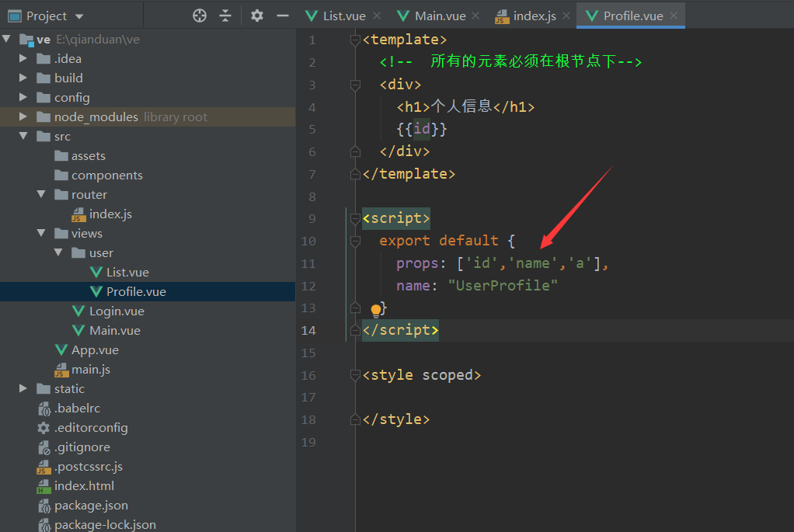Select App.vue in project tree
This screenshot has width=794, height=532.
tap(95, 349)
